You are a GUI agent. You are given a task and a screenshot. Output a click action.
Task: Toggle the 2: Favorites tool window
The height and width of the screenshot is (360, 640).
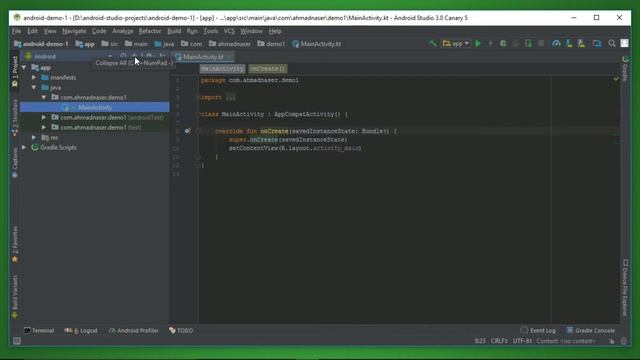(x=15, y=244)
